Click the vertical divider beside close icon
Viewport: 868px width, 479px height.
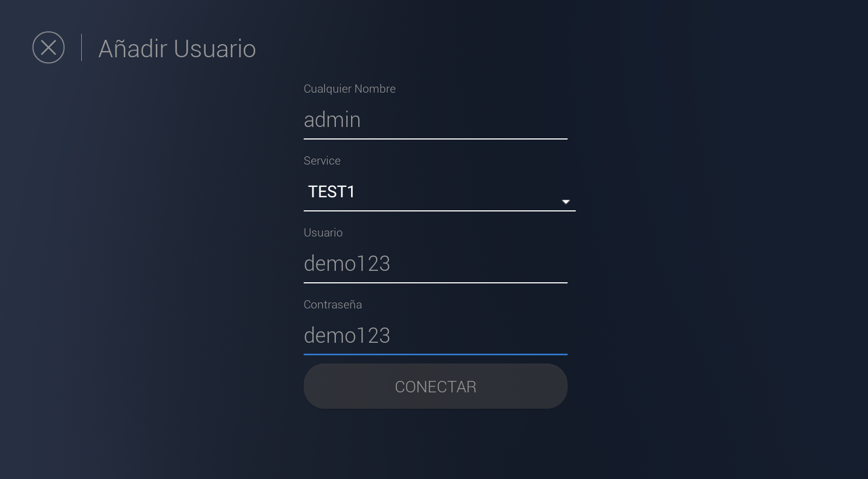tap(82, 47)
